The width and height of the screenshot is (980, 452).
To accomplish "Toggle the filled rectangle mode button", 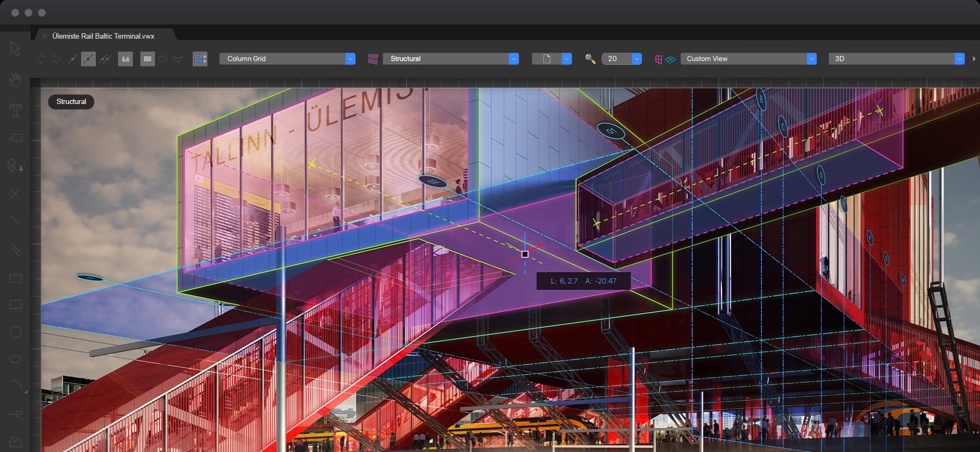I will (147, 59).
